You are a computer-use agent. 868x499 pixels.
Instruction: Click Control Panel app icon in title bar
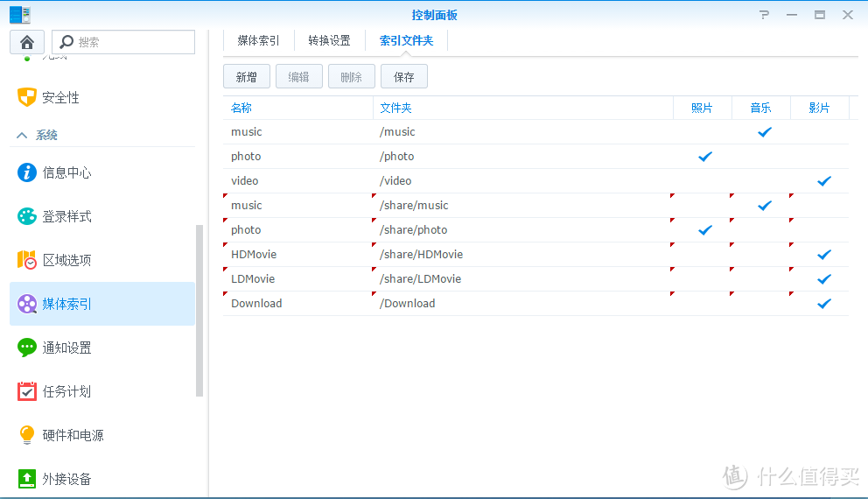pos(20,15)
